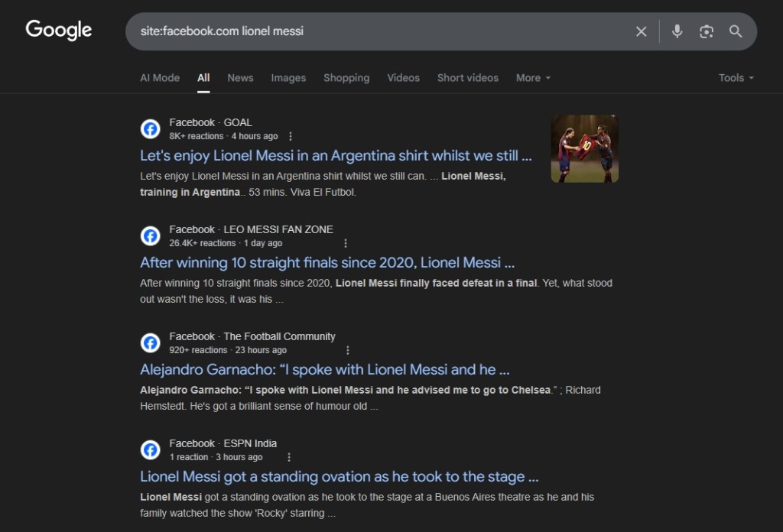
Task: Select the All results tab
Action: pos(203,78)
